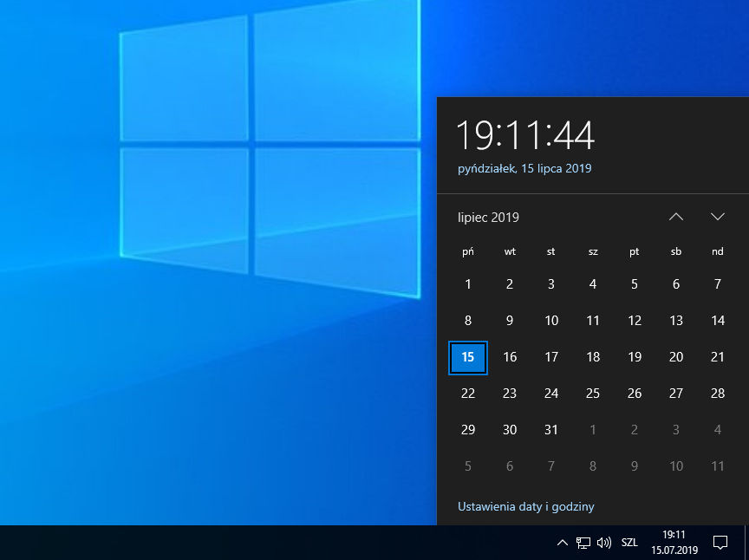Screen dimensions: 749x560
Task: Select the 19th on the calendar
Action: pyautogui.click(x=635, y=357)
